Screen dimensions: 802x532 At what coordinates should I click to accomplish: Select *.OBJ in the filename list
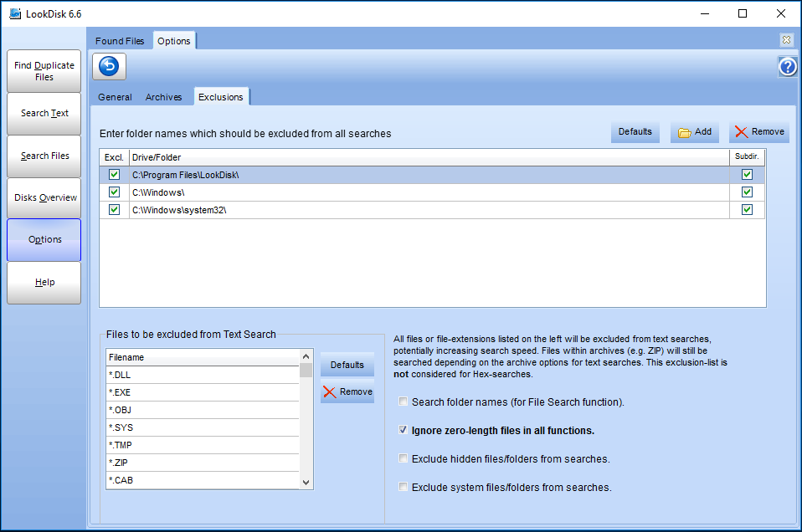(x=203, y=410)
